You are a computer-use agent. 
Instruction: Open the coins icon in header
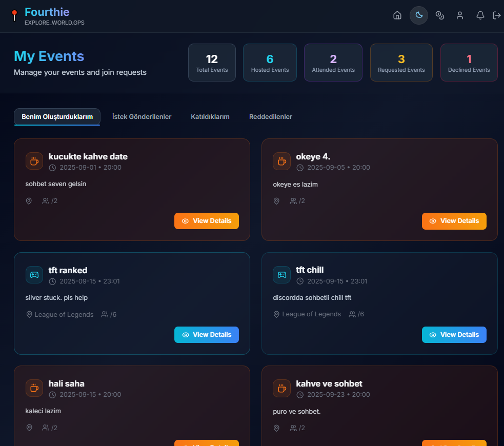439,15
